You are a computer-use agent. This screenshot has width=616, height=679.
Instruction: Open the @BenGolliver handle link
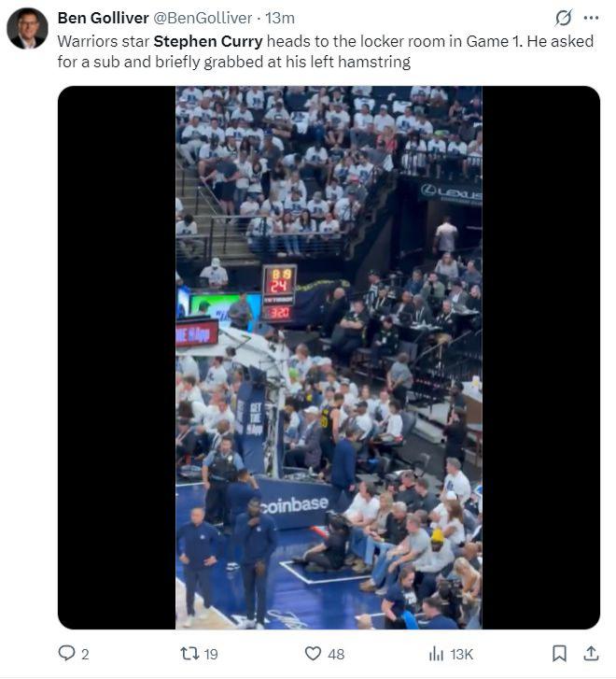(x=203, y=18)
